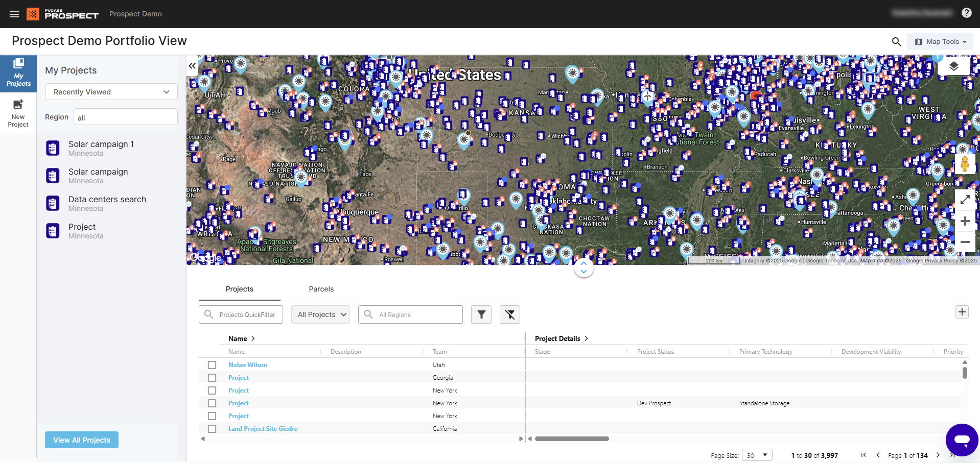The image size is (980, 463).
Task: Click the Projects QuickFilter search field
Action: coord(247,314)
